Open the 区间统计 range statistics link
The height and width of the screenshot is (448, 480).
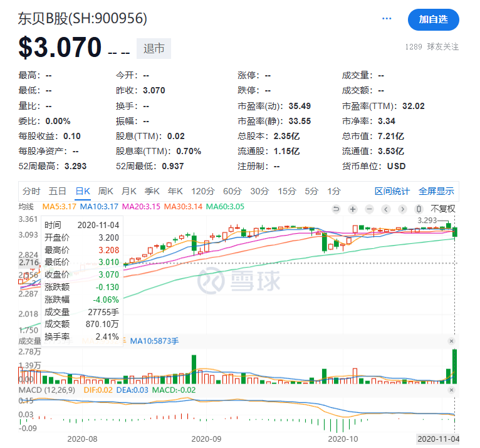(392, 191)
